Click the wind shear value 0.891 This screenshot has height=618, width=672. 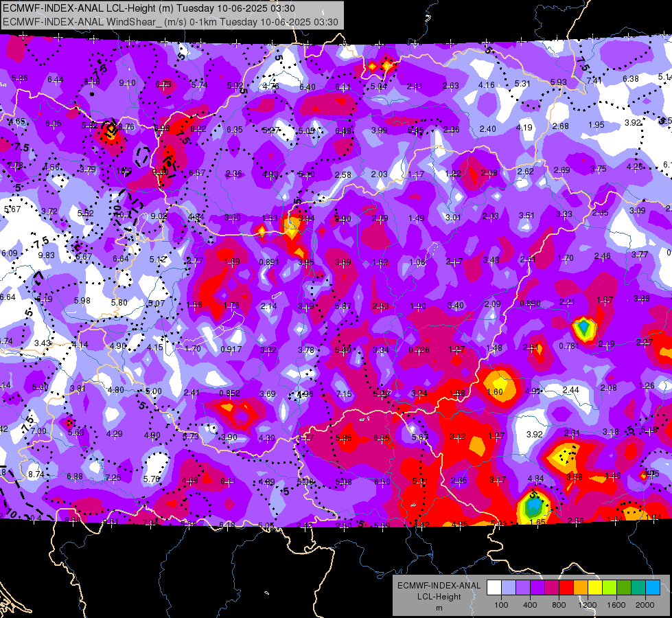coord(269,262)
